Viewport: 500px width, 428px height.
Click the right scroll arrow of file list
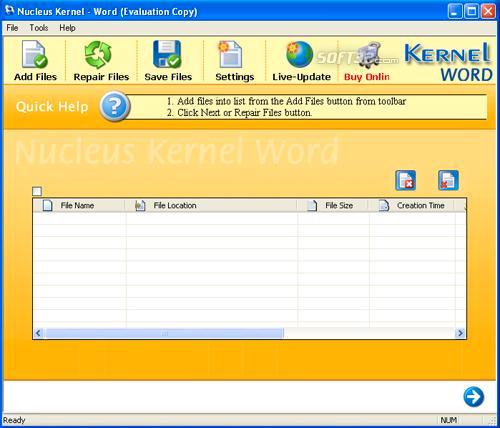pyautogui.click(x=460, y=333)
